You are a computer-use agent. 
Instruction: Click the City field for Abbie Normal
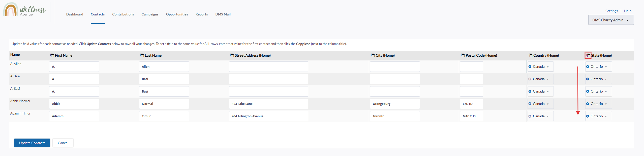pos(395,104)
